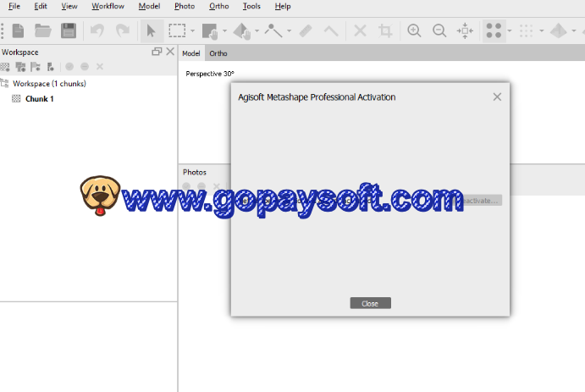Select the Rectangle selection tool
Viewport: 585px width, 392px height.
[x=177, y=30]
